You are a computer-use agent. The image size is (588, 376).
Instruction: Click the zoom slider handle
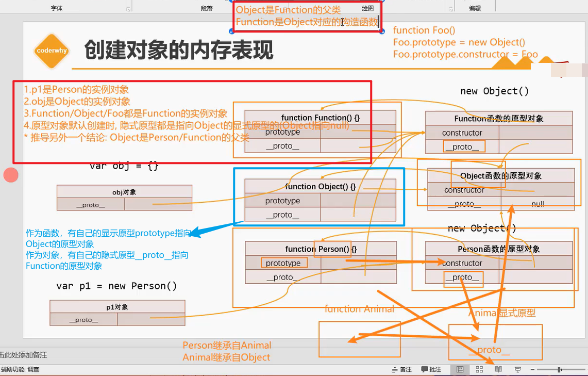pos(559,370)
